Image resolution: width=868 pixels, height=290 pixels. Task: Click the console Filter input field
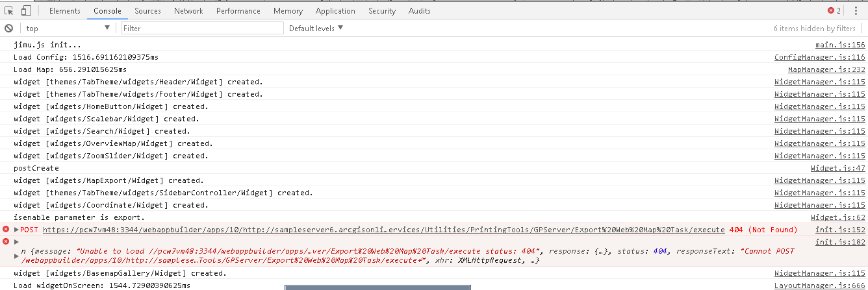click(x=202, y=28)
